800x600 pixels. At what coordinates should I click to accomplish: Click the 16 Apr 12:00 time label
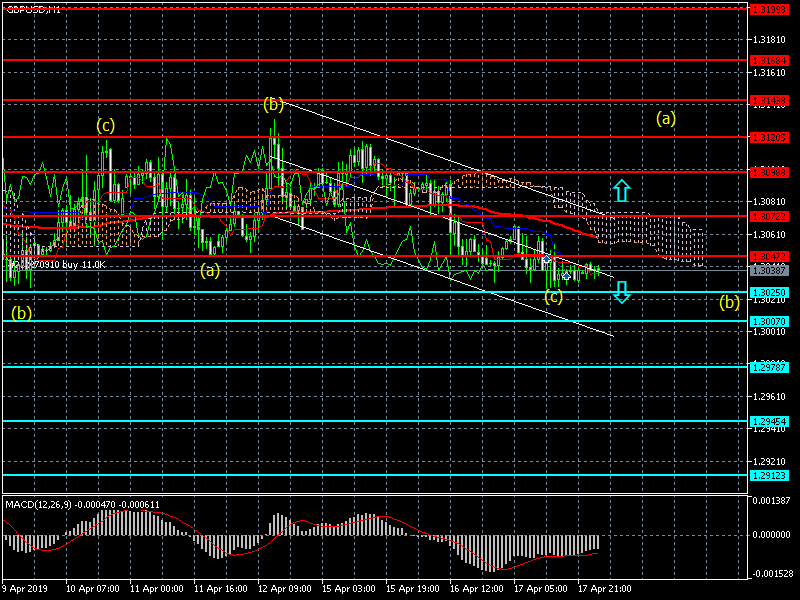(x=477, y=589)
